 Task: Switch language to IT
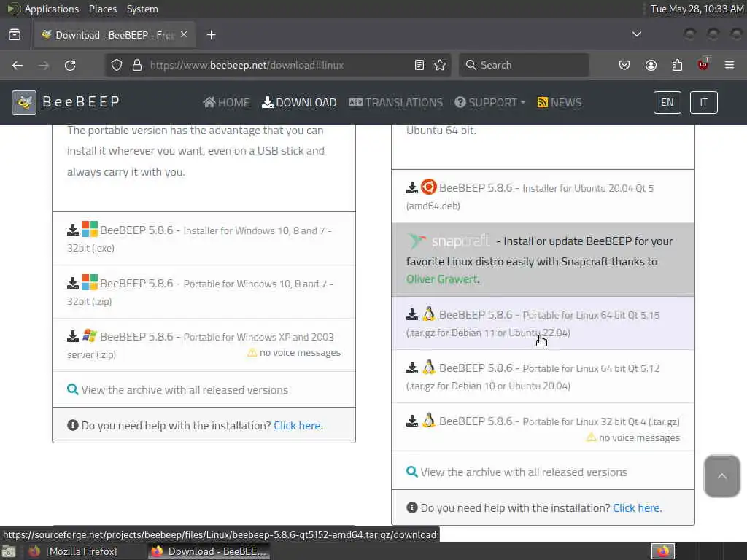click(x=704, y=102)
